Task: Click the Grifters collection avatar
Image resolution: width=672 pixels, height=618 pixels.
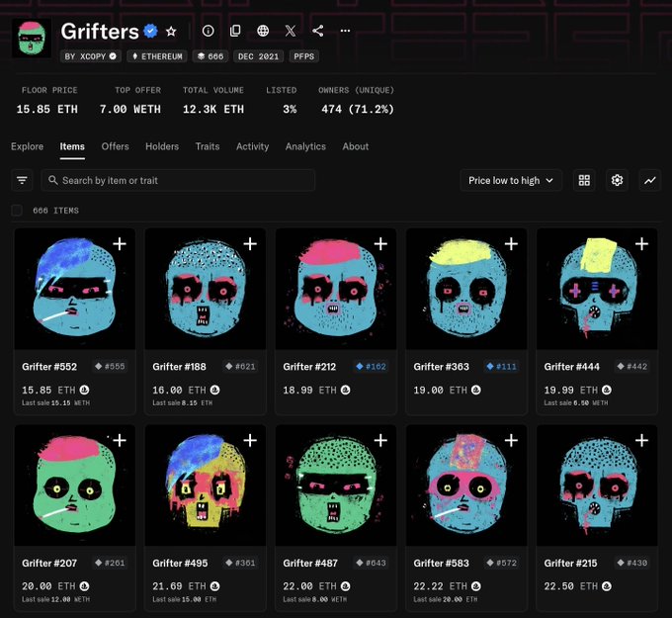Action: point(32,39)
